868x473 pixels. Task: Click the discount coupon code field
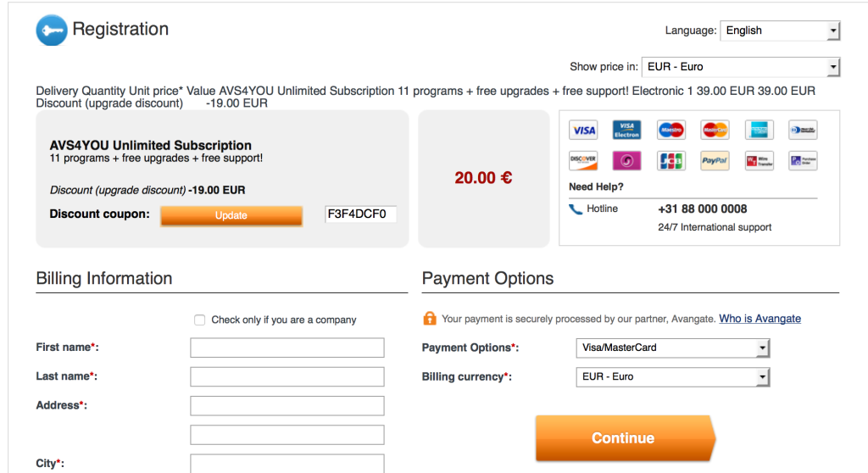(x=361, y=214)
